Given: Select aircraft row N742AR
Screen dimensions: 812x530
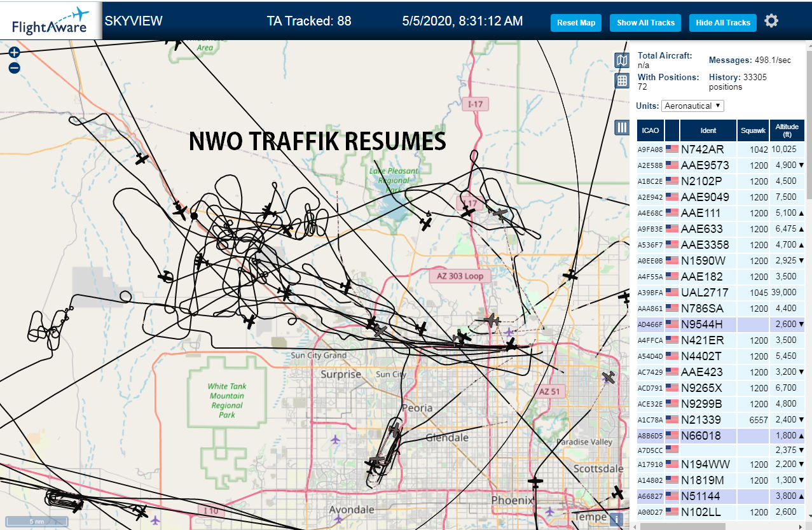Looking at the screenshot, I should (720, 150).
